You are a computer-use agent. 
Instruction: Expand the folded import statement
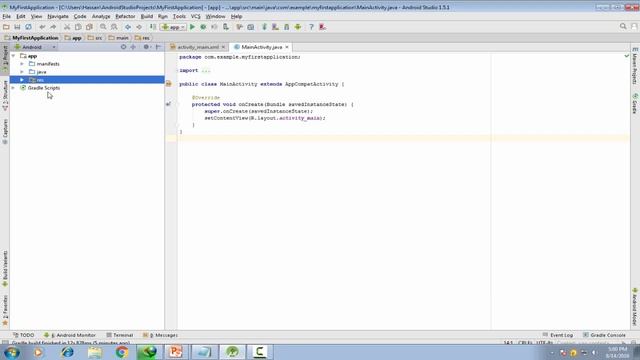point(206,71)
